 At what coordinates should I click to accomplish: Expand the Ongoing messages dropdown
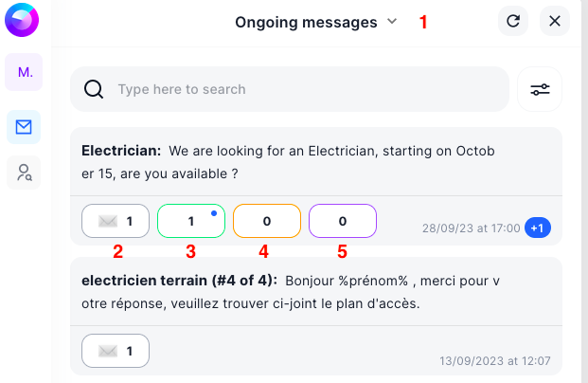(x=315, y=22)
